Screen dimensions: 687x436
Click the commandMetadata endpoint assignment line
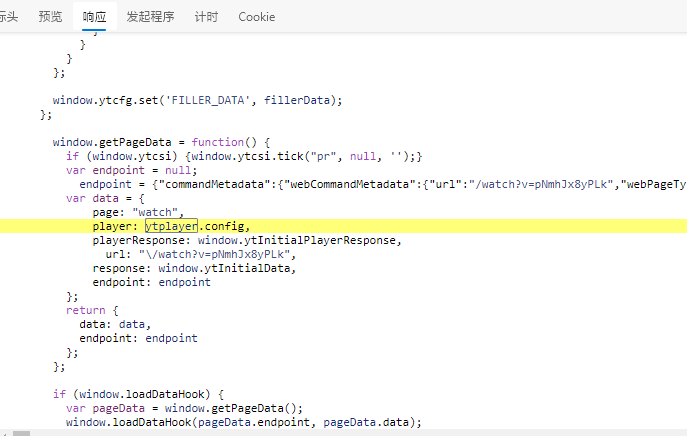click(383, 184)
